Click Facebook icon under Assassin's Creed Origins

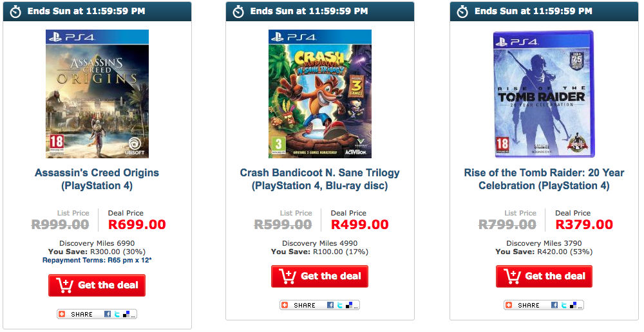click(x=108, y=314)
